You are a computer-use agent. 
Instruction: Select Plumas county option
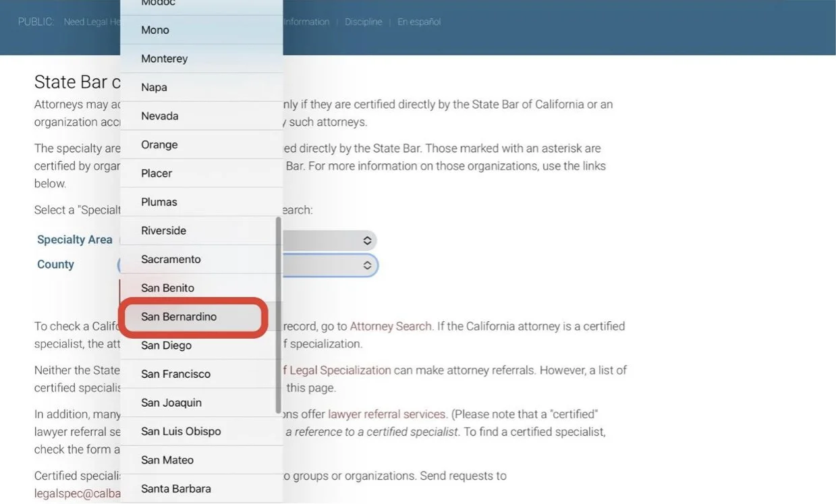click(201, 202)
